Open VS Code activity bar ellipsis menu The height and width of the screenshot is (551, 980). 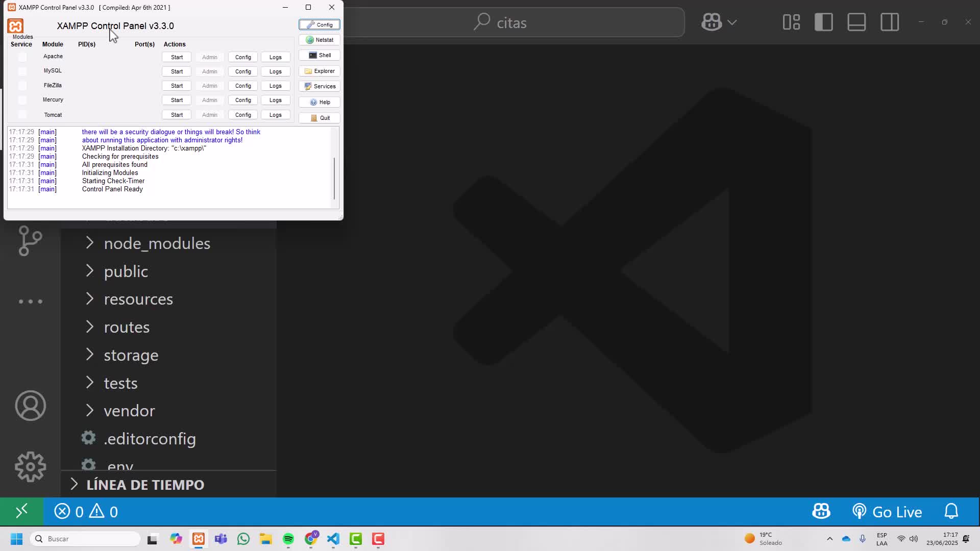tap(30, 302)
